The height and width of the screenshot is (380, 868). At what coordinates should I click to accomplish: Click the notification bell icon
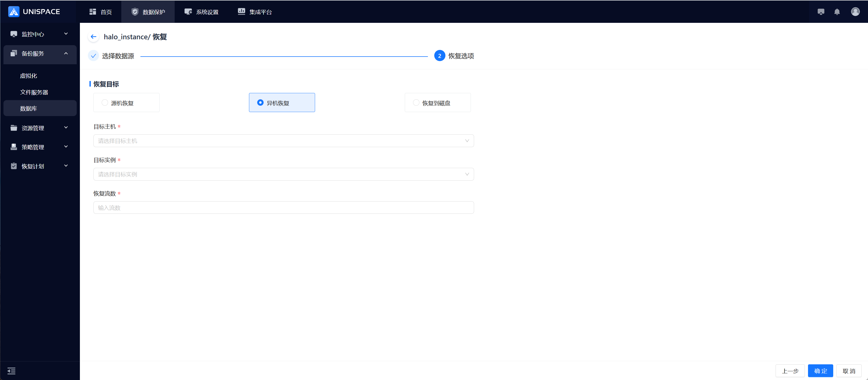(x=837, y=12)
